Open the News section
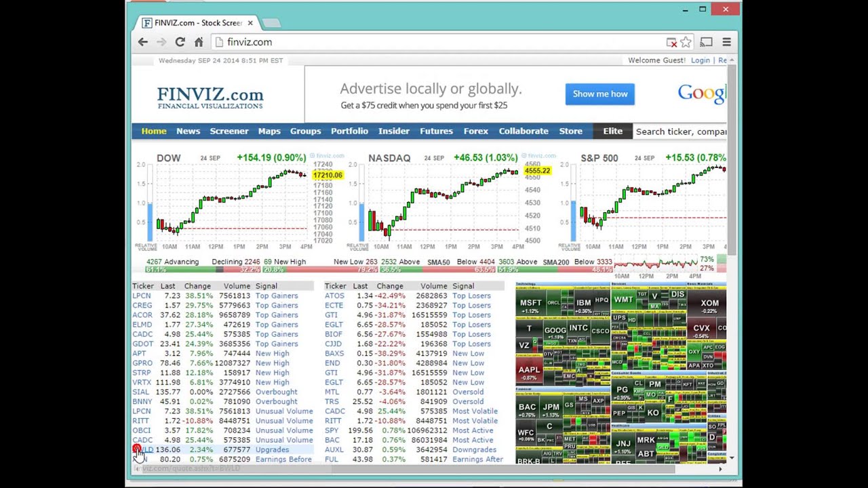This screenshot has height=488, width=868. click(188, 131)
